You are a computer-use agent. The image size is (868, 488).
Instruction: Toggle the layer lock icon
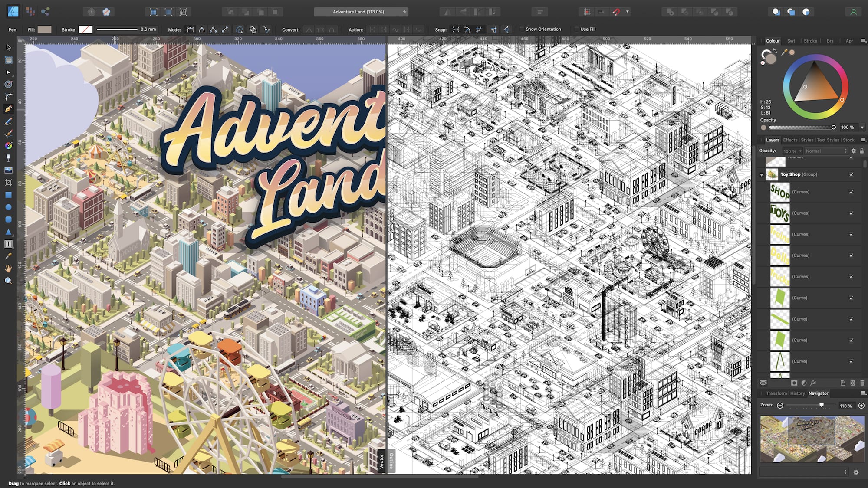pos(862,151)
